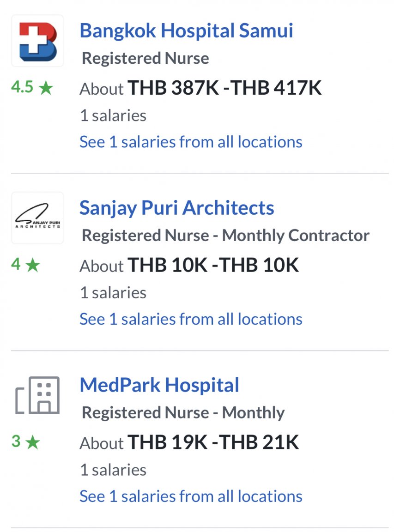Select the Registered Nurse job title
Image resolution: width=394 pixels, height=532 pixels.
(x=145, y=58)
